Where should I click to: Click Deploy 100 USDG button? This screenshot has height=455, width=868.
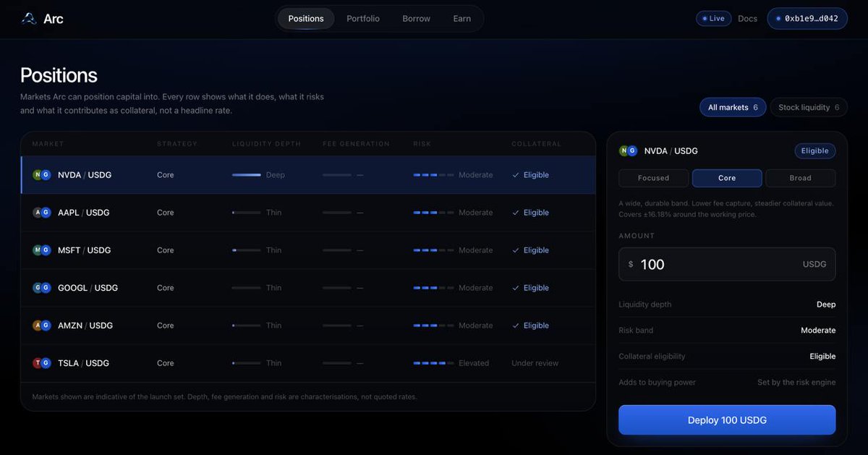[727, 420]
